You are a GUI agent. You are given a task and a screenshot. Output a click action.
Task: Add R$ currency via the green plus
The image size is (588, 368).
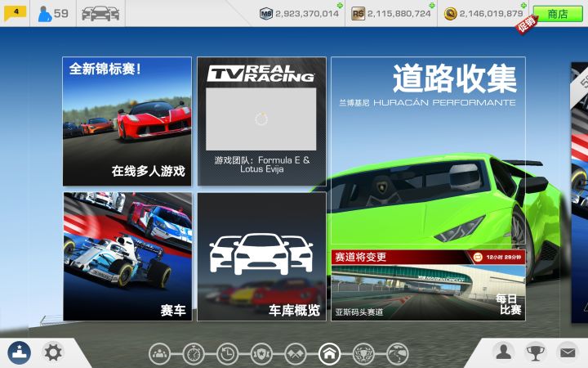pos(432,5)
